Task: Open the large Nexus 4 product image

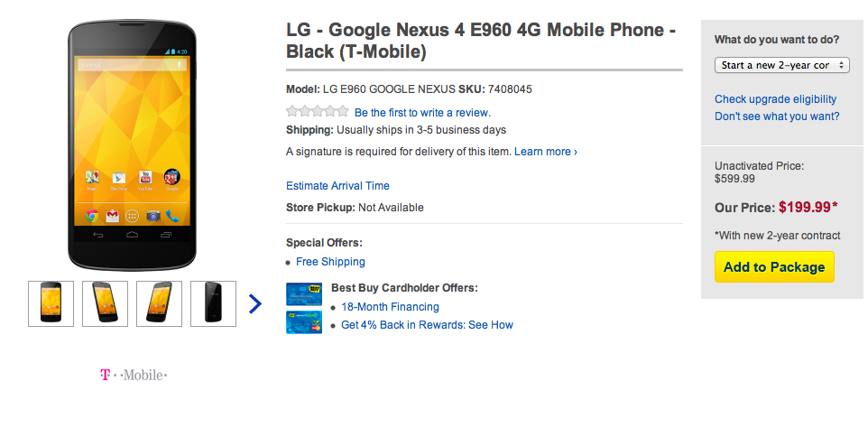Action: pos(133,144)
